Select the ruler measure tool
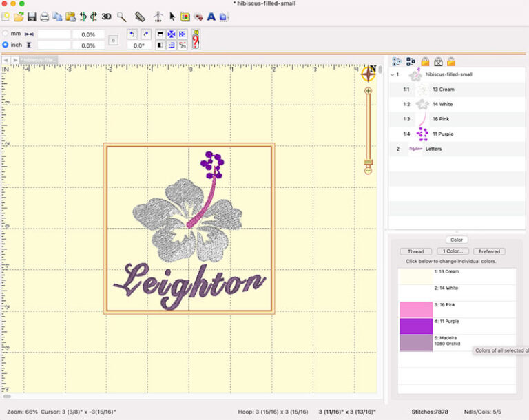The height and width of the screenshot is (420, 529). (x=141, y=16)
